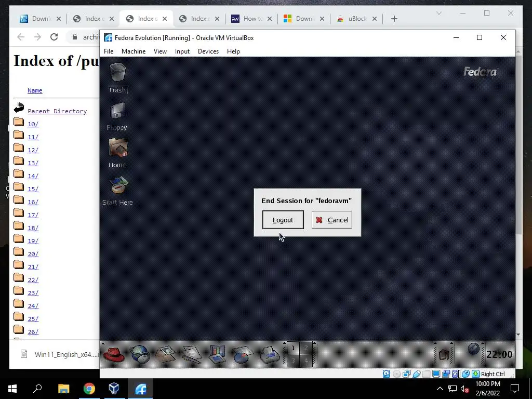Launch the email client from Fedora panel

click(x=165, y=354)
